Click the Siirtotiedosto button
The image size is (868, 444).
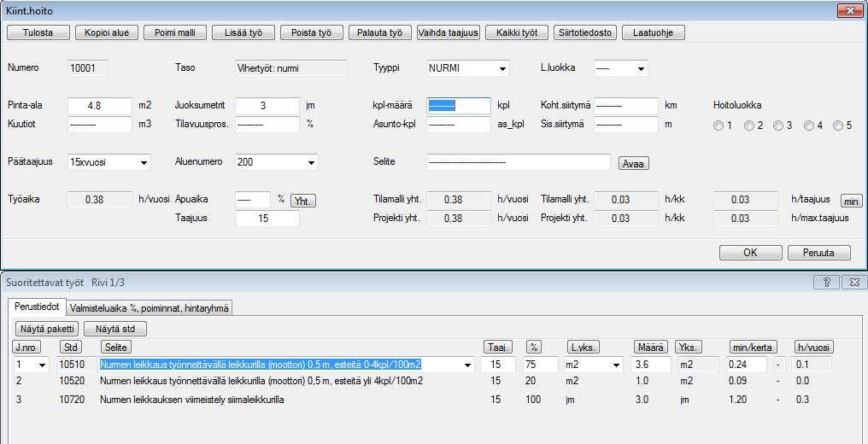coord(585,32)
